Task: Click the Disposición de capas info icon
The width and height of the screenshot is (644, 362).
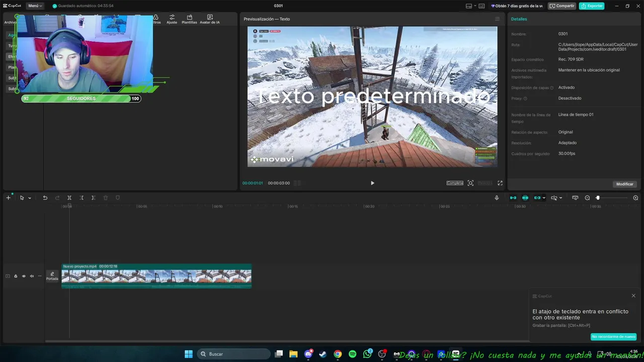Action: tap(551, 88)
